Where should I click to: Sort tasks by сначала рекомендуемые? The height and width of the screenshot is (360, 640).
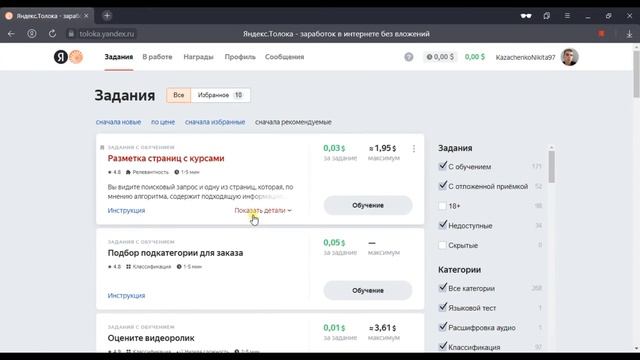click(293, 122)
